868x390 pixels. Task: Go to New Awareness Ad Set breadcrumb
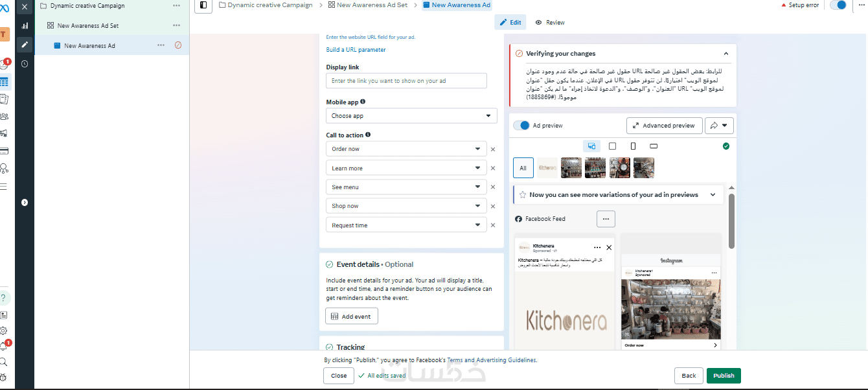click(x=368, y=5)
